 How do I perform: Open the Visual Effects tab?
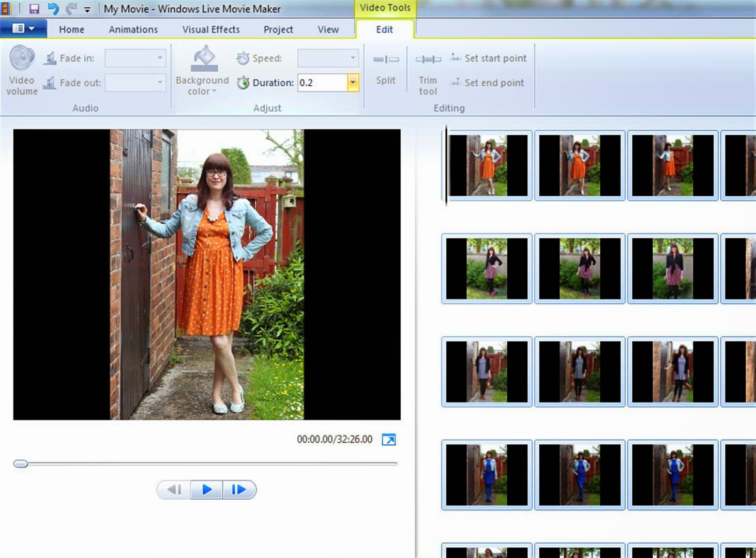point(211,29)
